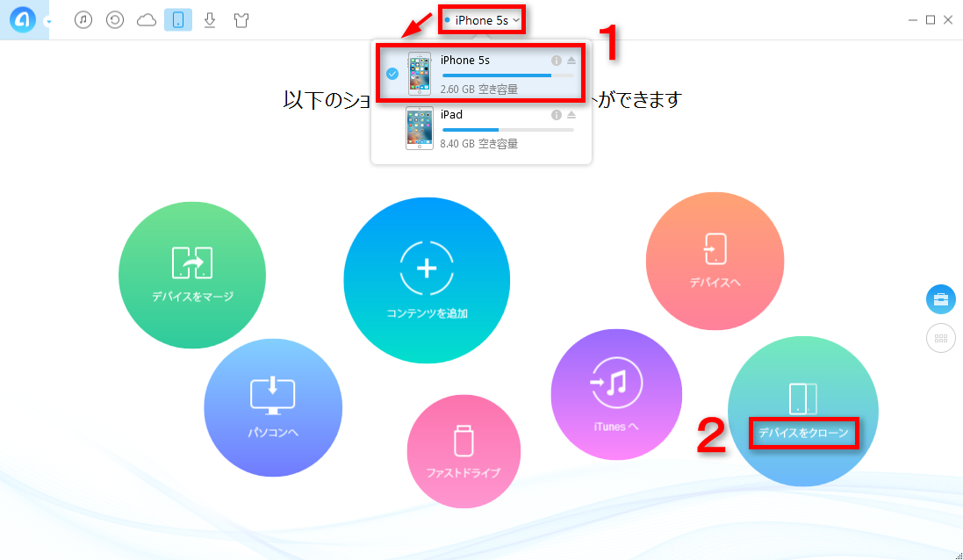Select the device manager phone icon

point(178,20)
